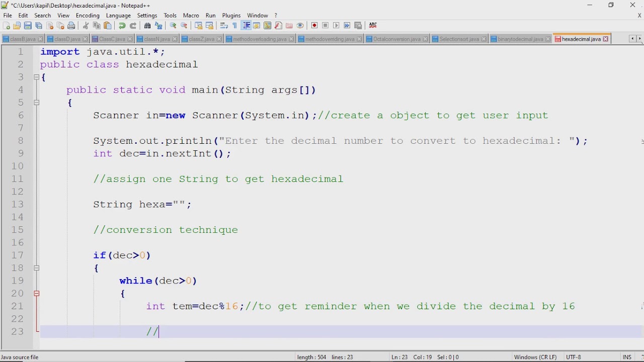Run macro multiple times icon
Viewport: 644px width, 362px height.
coord(347,26)
